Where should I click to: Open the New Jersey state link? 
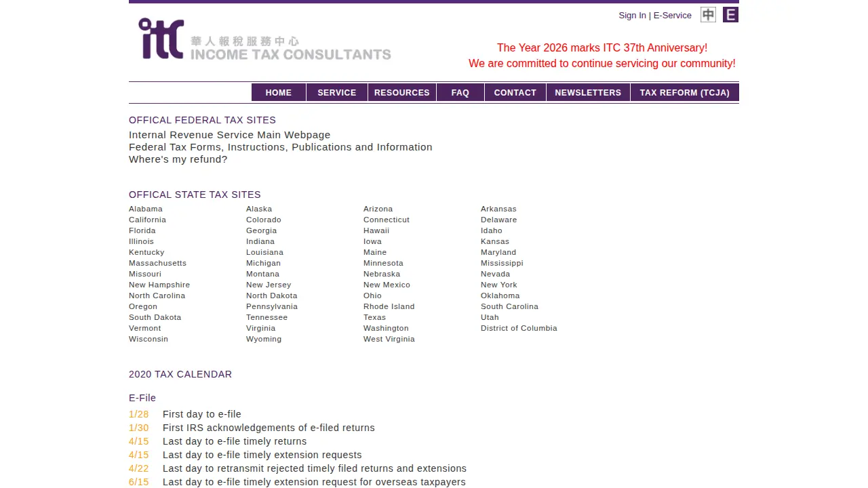coord(269,285)
